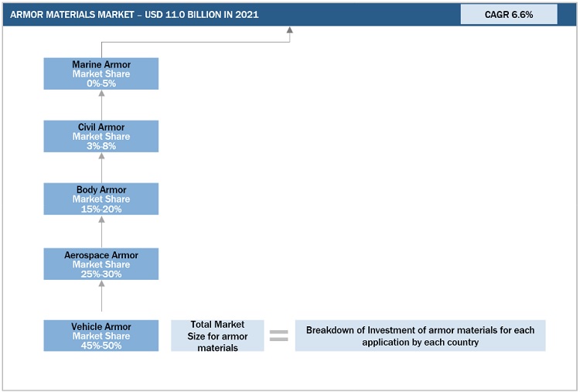
Task: Click the 0%-5% share value text
Action: point(101,84)
